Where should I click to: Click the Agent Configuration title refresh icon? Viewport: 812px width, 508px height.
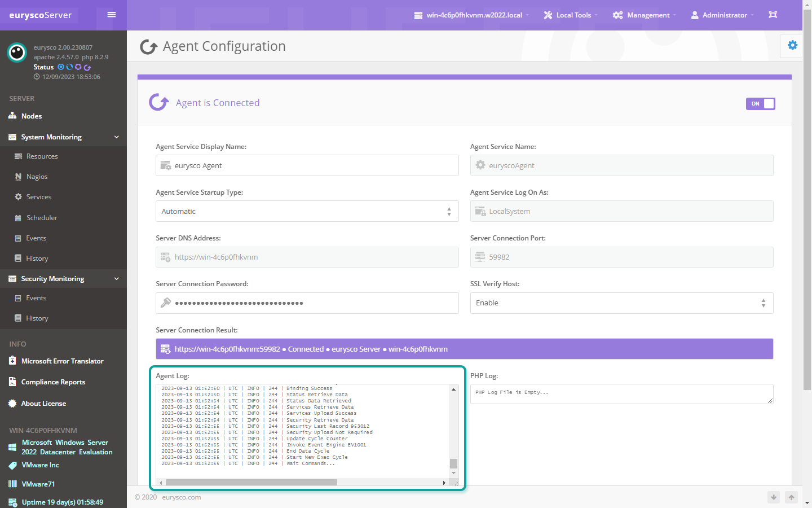coord(148,47)
